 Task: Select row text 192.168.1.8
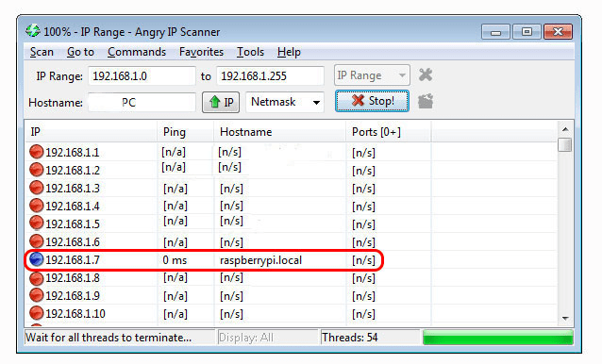tap(72, 278)
